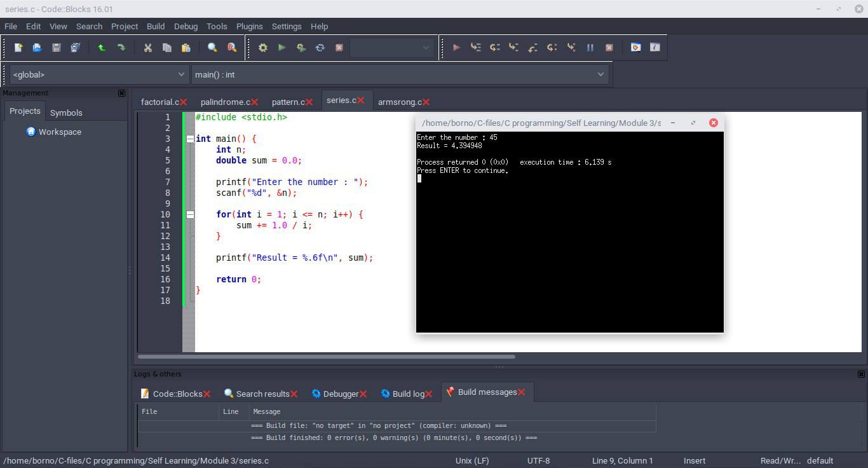
Task: Click the Rebuild icon in toolbar
Action: pos(320,48)
